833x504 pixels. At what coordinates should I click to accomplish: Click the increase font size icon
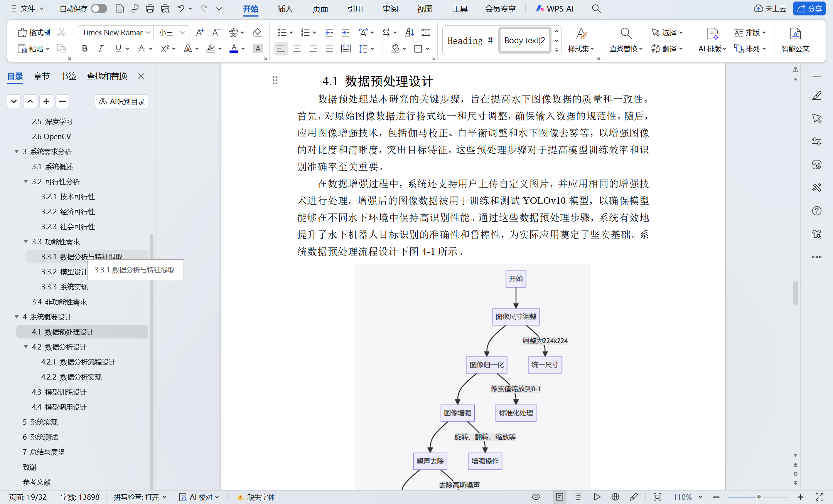click(200, 32)
